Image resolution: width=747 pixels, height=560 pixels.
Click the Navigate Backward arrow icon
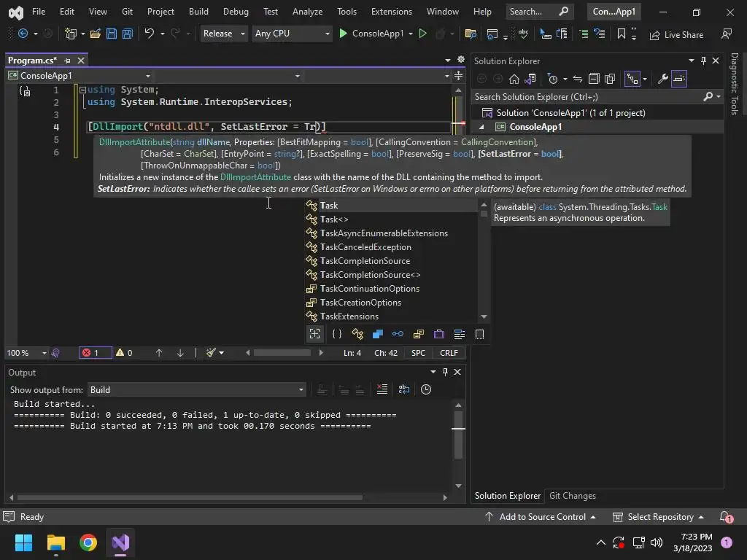(x=23, y=34)
